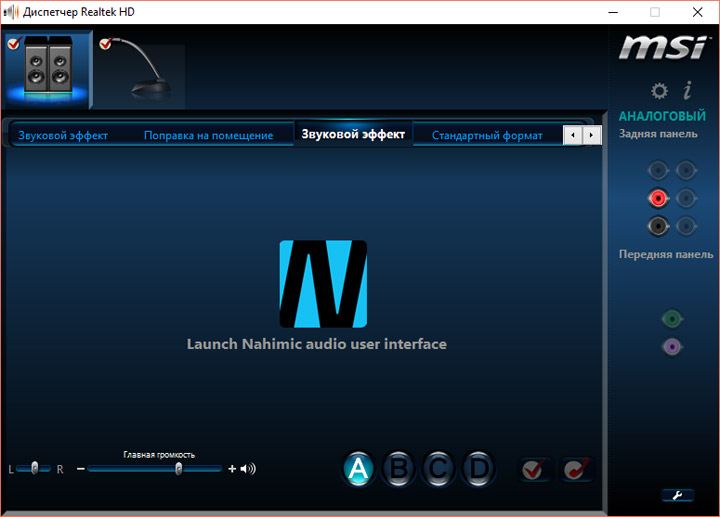Screen dimensions: 720x517
Task: Click 'Launch Nahimic audio user interface' text
Action: [x=317, y=344]
